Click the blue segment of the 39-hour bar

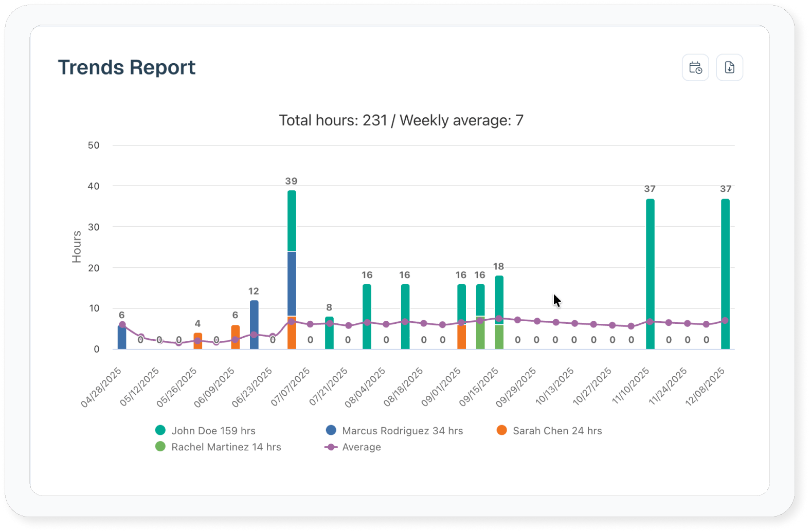point(292,283)
